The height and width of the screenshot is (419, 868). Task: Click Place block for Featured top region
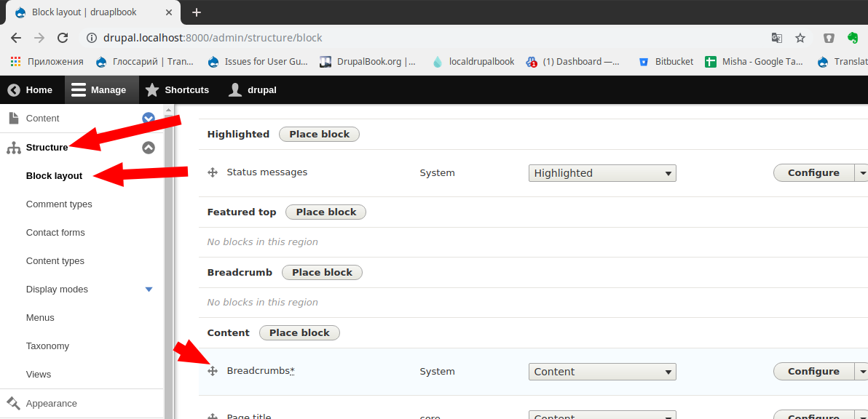326,212
